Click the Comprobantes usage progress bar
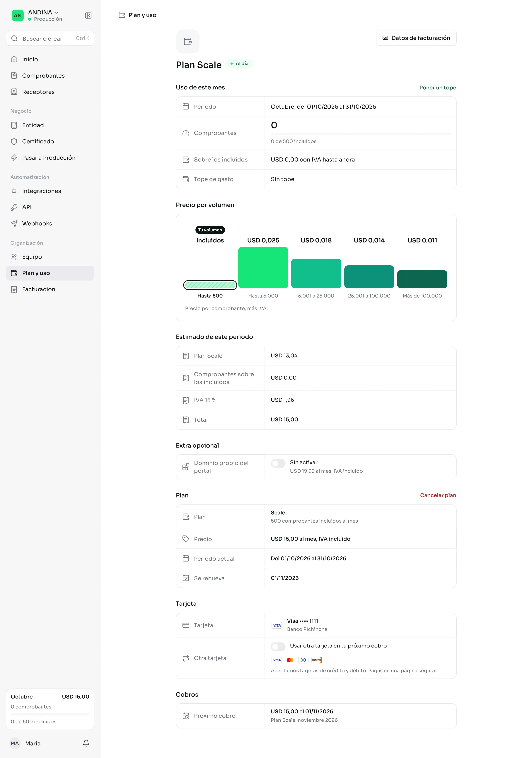This screenshot has width=532, height=758. pos(360,134)
